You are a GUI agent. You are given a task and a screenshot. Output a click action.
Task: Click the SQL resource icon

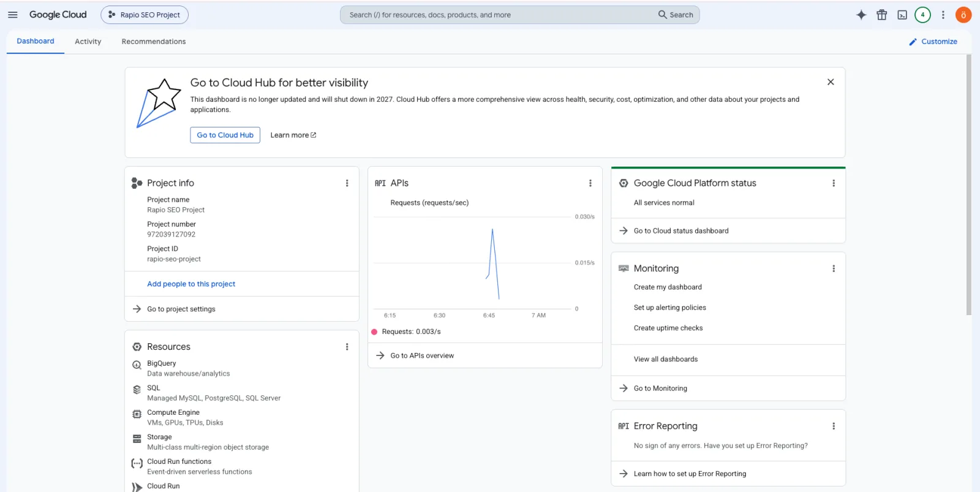tap(137, 390)
